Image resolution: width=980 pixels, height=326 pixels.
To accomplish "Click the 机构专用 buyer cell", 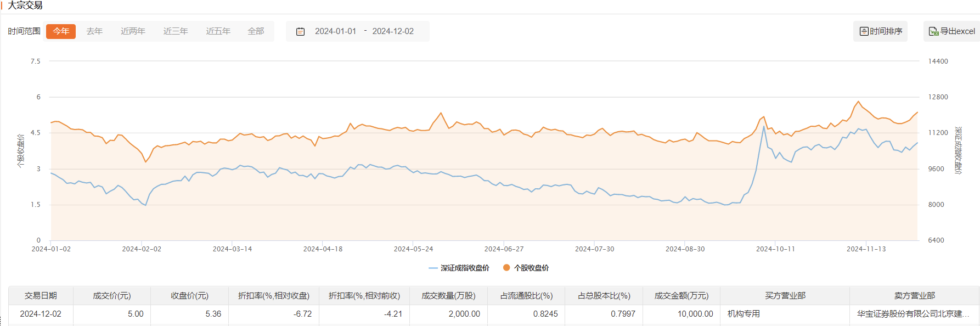I will [x=744, y=314].
